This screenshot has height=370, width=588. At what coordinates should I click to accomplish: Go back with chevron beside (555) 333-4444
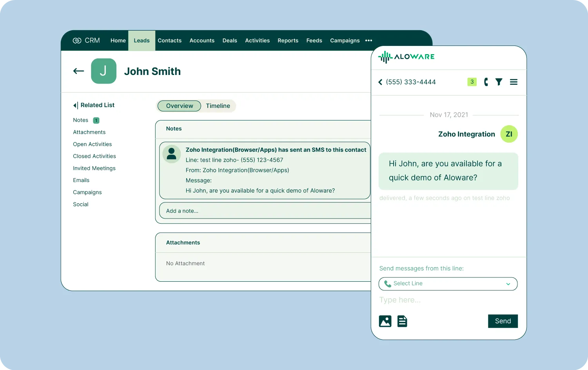[380, 82]
